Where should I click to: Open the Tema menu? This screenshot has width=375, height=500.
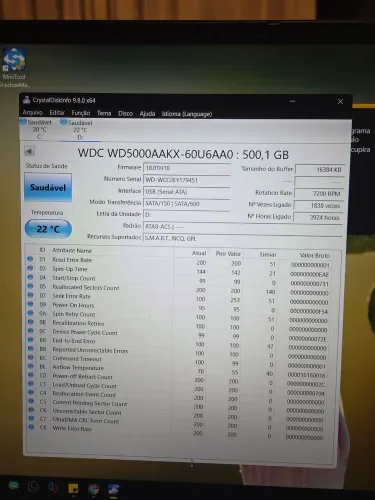tap(104, 113)
